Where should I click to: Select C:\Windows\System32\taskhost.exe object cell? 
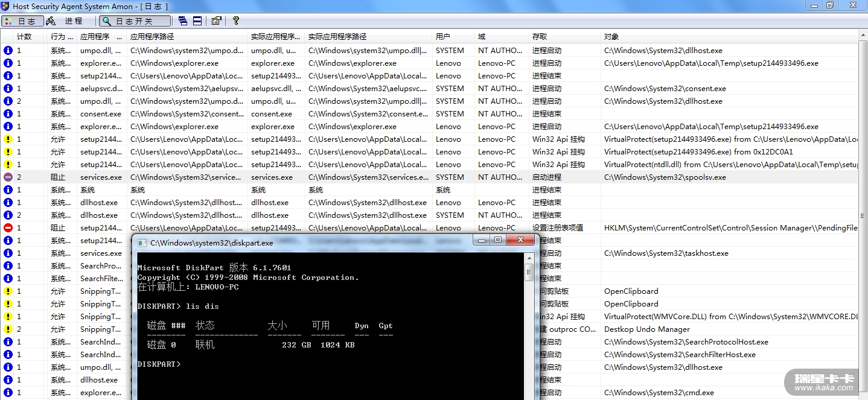(666, 253)
